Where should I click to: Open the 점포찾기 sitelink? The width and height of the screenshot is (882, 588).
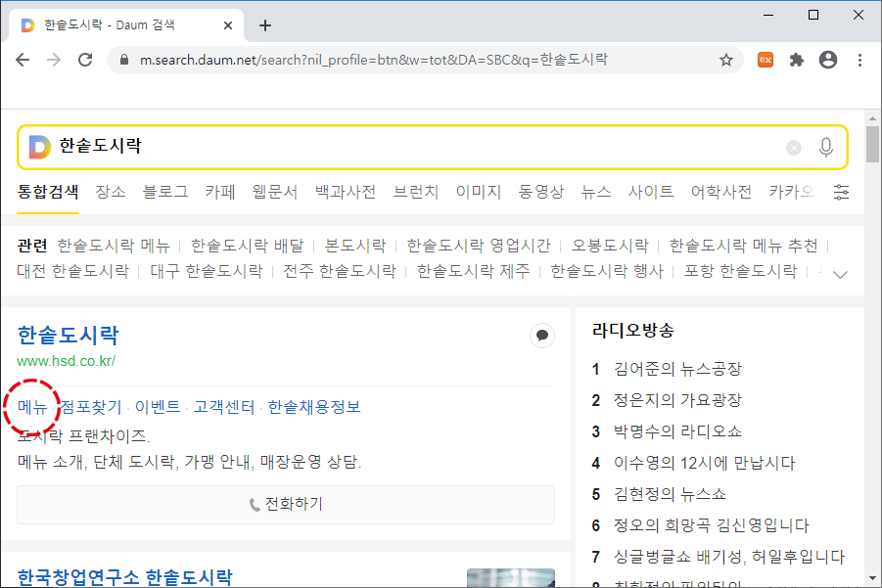click(91, 406)
